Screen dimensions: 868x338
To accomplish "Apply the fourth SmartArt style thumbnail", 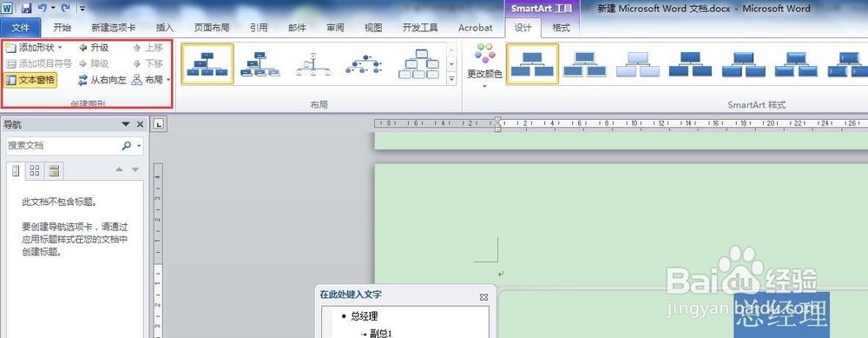I will tap(690, 63).
